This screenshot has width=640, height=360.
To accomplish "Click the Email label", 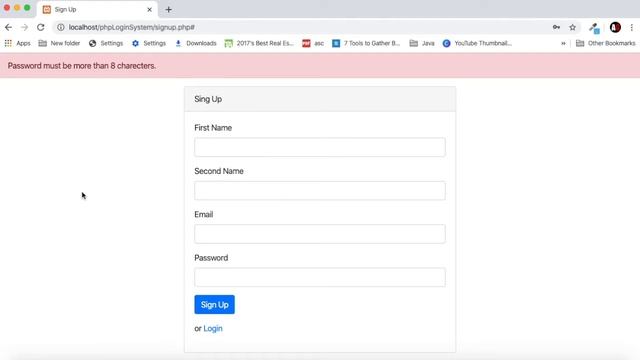I will [204, 214].
